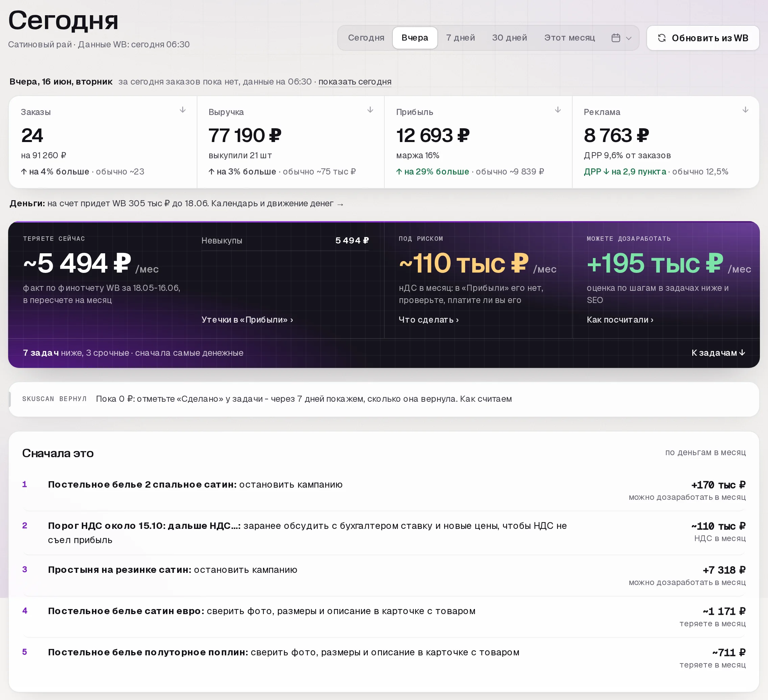Image resolution: width=768 pixels, height=700 pixels.
Task: Click the Невыкупы row in dark panel
Action: pyautogui.click(x=285, y=240)
